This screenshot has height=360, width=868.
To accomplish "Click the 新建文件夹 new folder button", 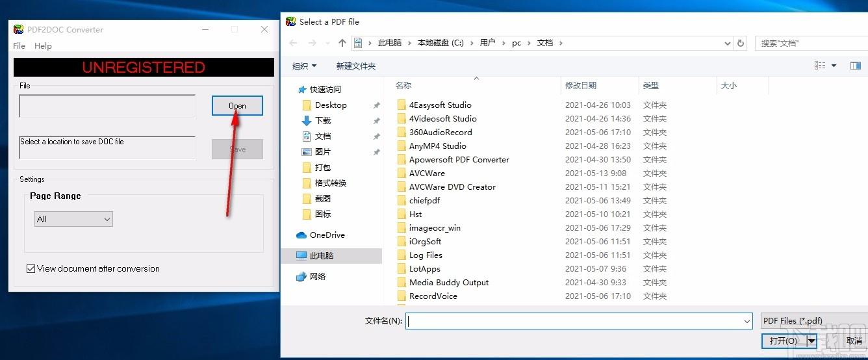I will [x=355, y=66].
